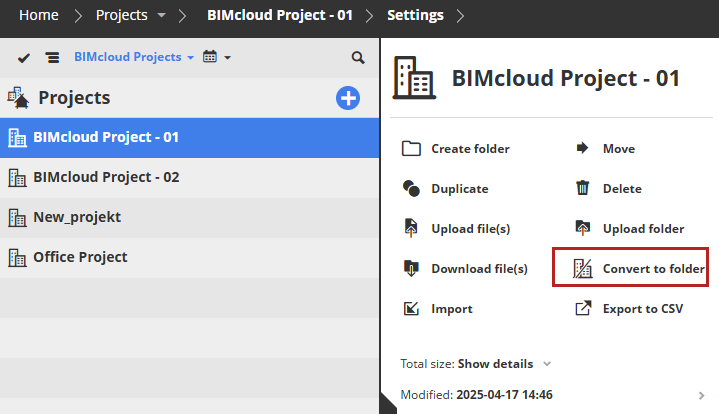The width and height of the screenshot is (719, 414).
Task: Click the Export to CSV icon
Action: click(x=583, y=309)
